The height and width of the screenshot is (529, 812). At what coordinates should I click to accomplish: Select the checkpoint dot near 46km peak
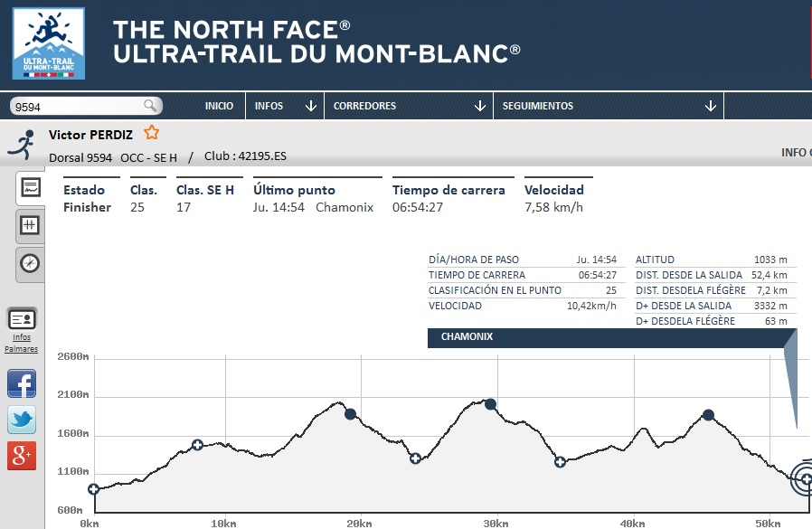[x=708, y=415]
